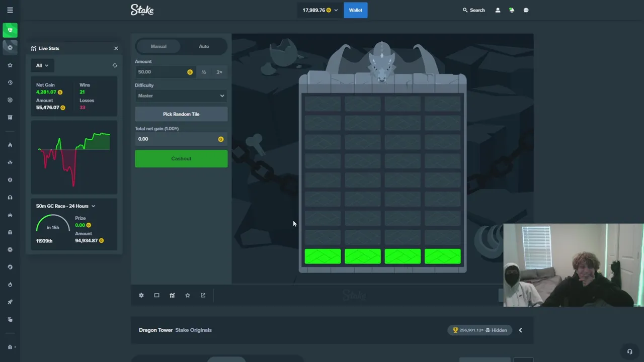Open Favourites star in left sidebar
Viewport: 644px width, 362px height.
point(10,65)
